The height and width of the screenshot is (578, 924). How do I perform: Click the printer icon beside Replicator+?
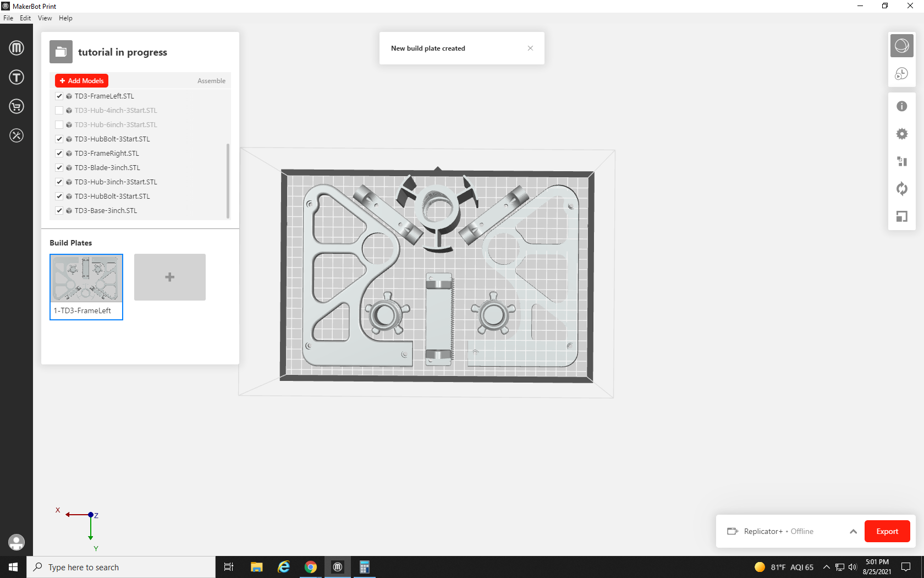(733, 531)
